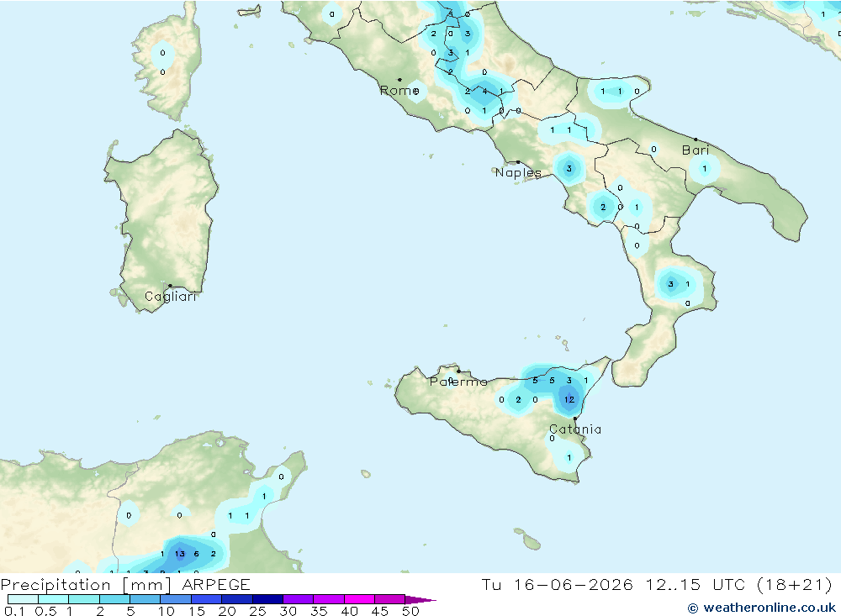This screenshot has width=841, height=616.
Task: Select the magenta 40-45 mm legend swatch
Action: pyautogui.click(x=359, y=599)
